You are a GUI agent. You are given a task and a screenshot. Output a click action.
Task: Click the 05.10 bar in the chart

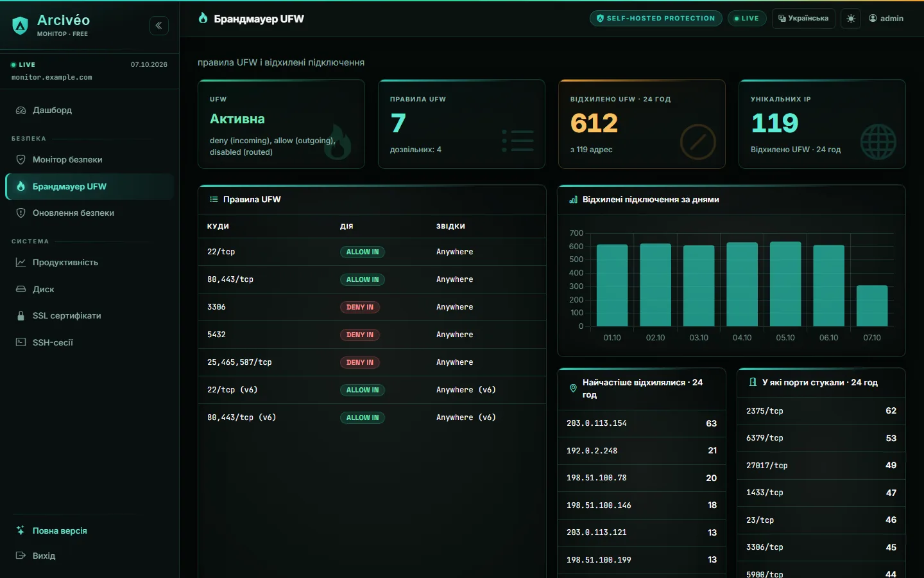(x=785, y=284)
